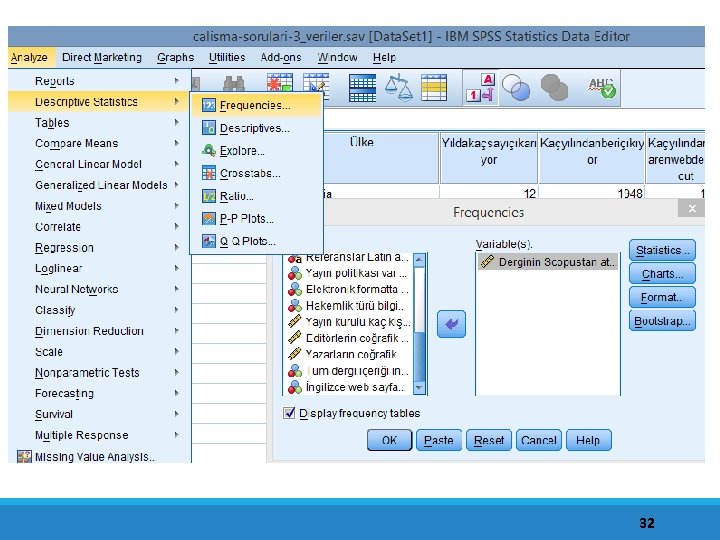Click the Frequencies submenu icon
720x540 pixels.
pos(208,105)
